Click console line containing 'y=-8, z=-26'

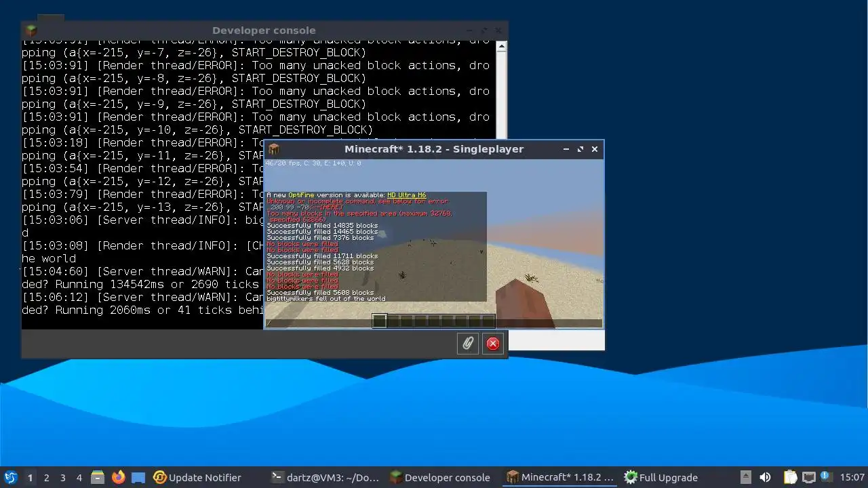(x=194, y=78)
